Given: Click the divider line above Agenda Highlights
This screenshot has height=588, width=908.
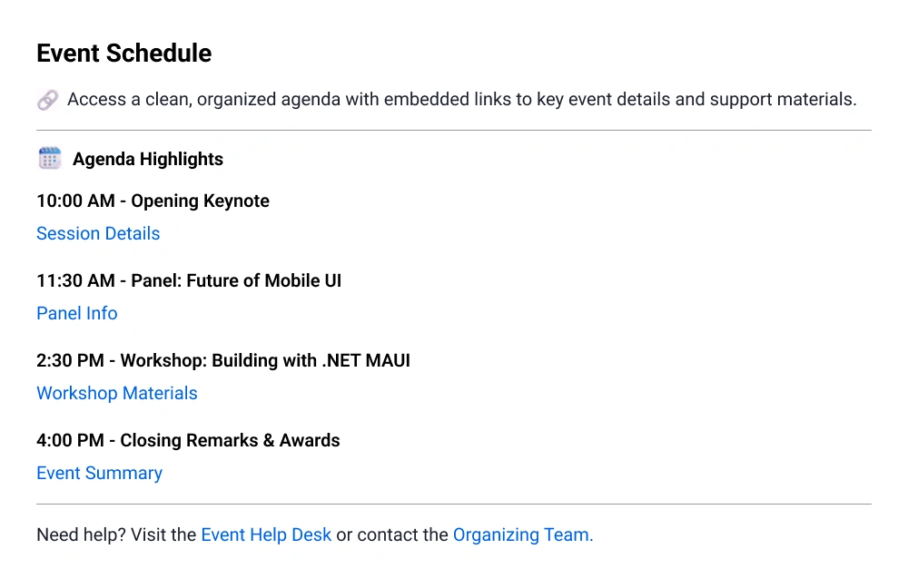Looking at the screenshot, I should 454,130.
